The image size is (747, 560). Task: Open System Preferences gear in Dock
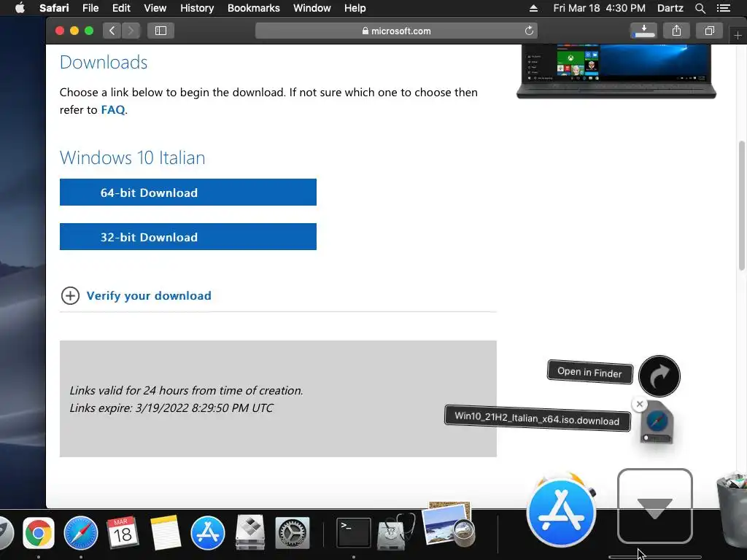click(x=292, y=532)
